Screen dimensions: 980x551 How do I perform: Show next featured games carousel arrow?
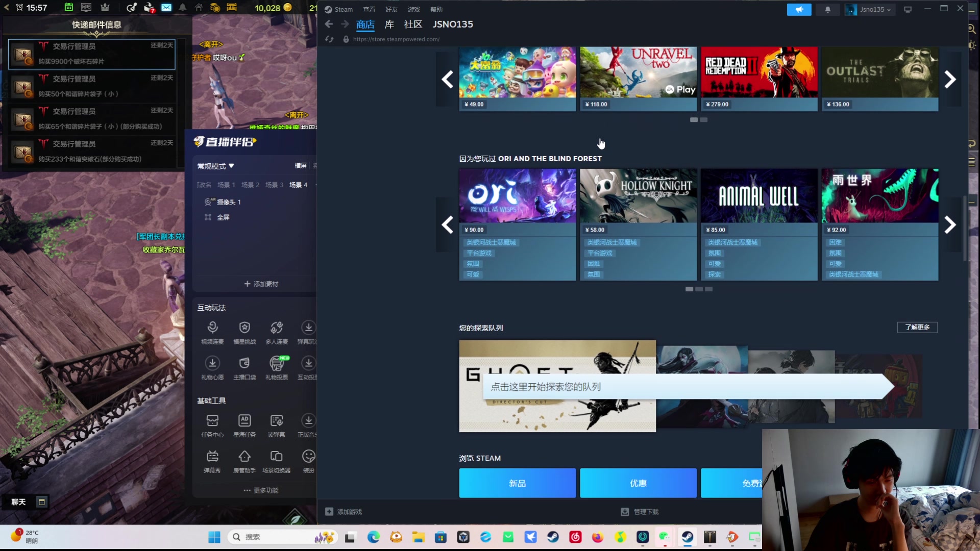point(950,79)
